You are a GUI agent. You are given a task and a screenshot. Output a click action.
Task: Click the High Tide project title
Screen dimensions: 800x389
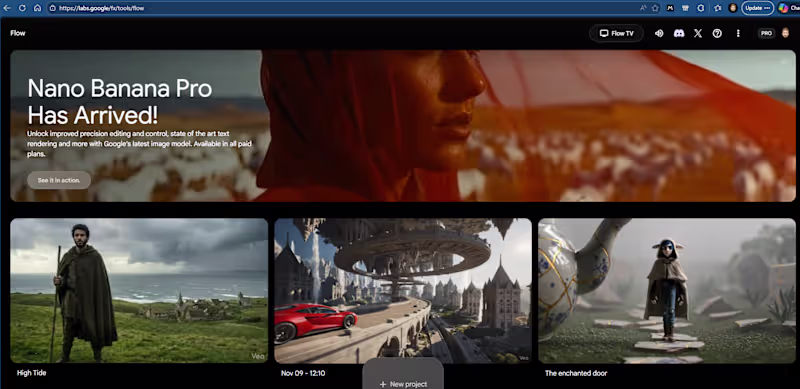point(32,373)
